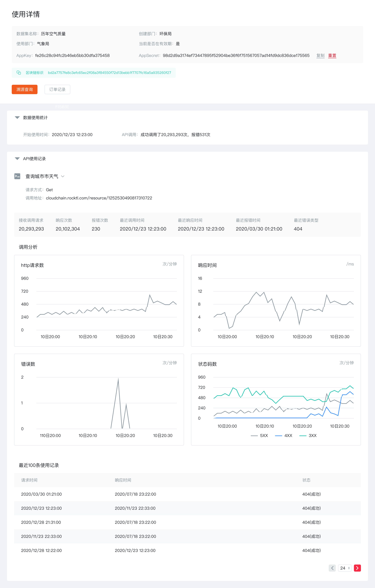Image resolution: width=375 pixels, height=588 pixels.
Task: Open the 查询城市天气 API dropdown
Action: (63, 176)
